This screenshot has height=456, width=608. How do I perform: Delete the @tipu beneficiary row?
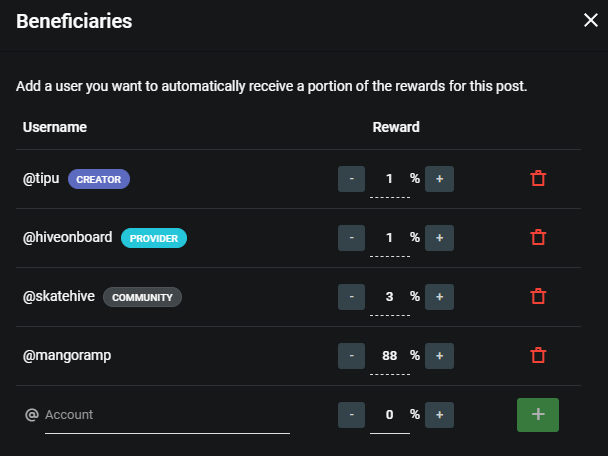[538, 178]
